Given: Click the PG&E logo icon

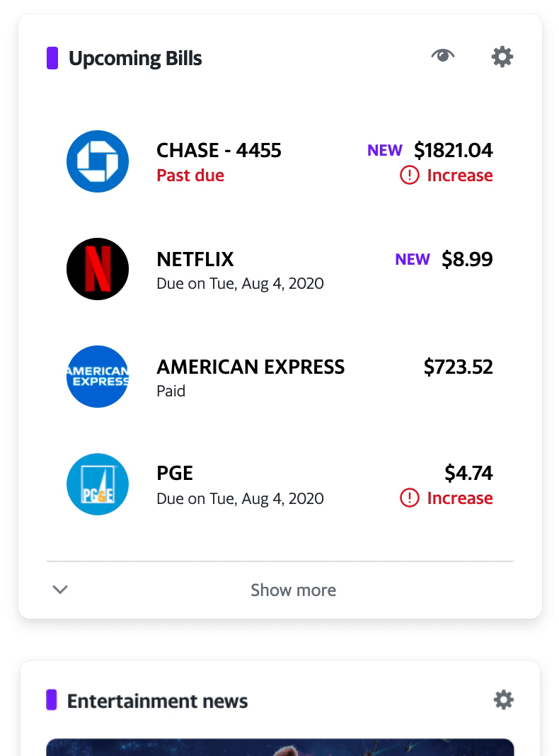Looking at the screenshot, I should coord(98,484).
